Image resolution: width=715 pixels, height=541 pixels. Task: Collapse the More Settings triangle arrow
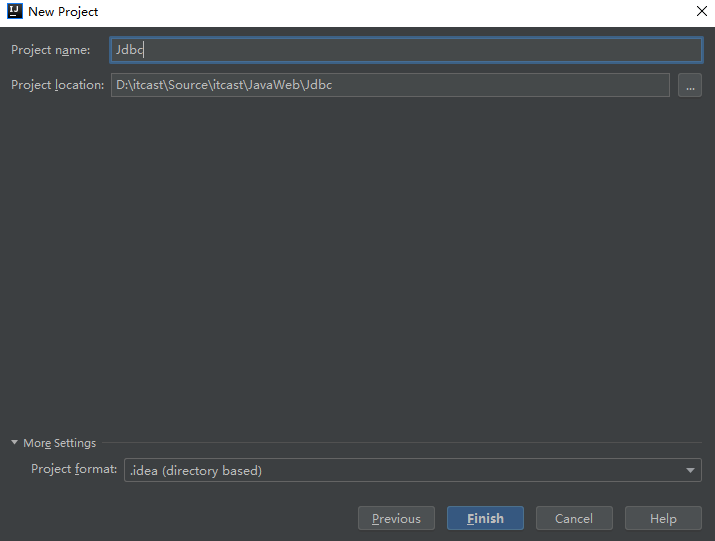[15, 443]
